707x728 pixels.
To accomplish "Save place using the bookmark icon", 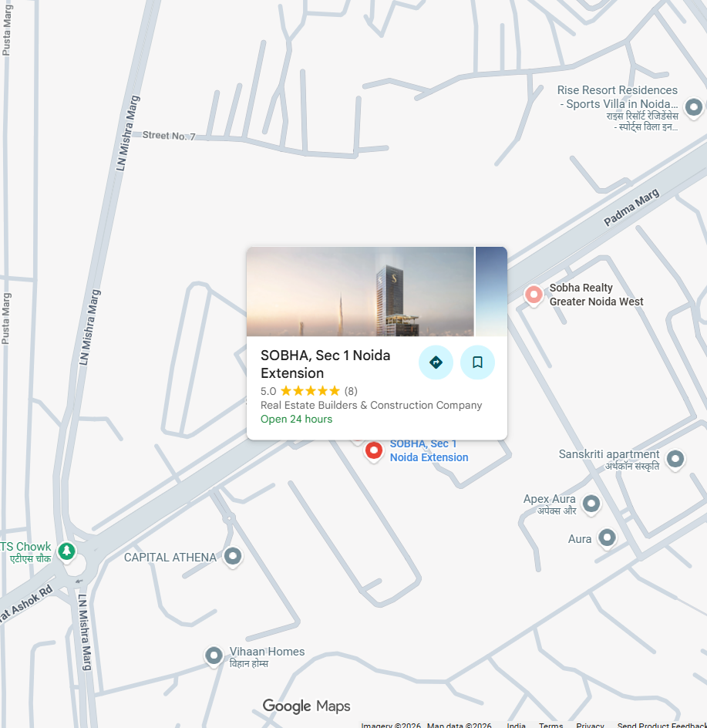I will (477, 362).
